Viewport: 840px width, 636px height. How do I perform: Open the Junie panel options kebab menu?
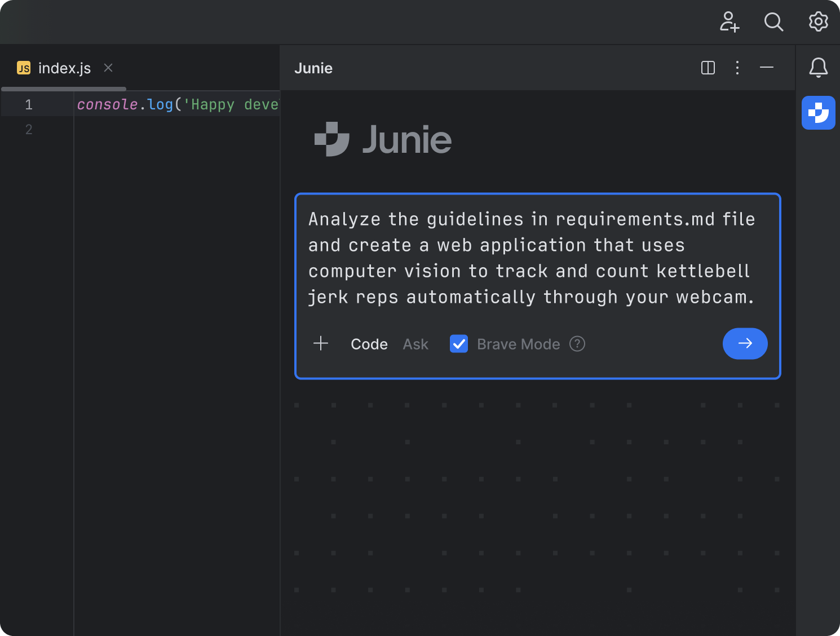[737, 68]
